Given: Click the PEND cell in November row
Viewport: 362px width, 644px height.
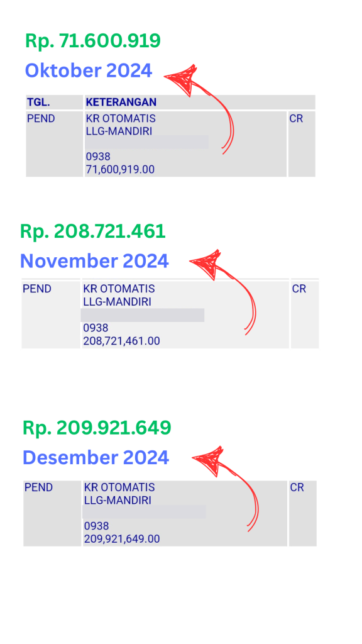Looking at the screenshot, I should click(50, 314).
